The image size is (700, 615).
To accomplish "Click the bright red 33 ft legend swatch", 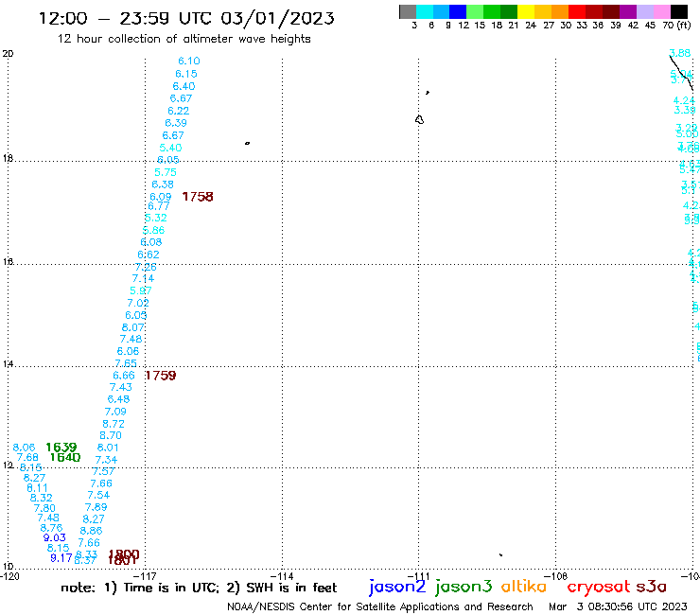I will [577, 11].
